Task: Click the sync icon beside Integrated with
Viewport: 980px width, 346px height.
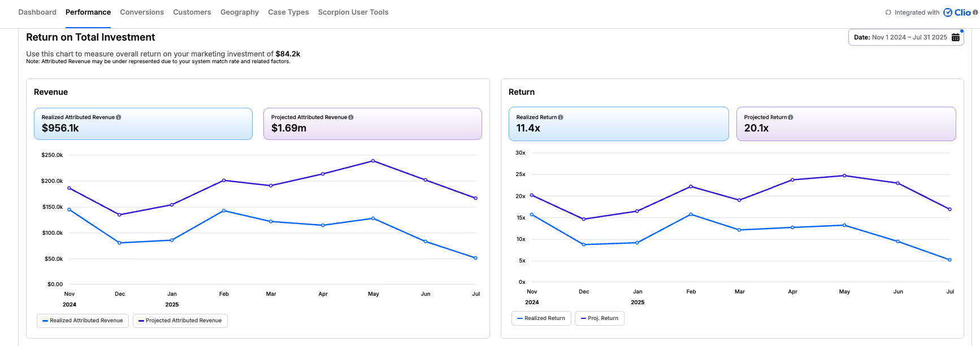Action: pyautogui.click(x=888, y=12)
